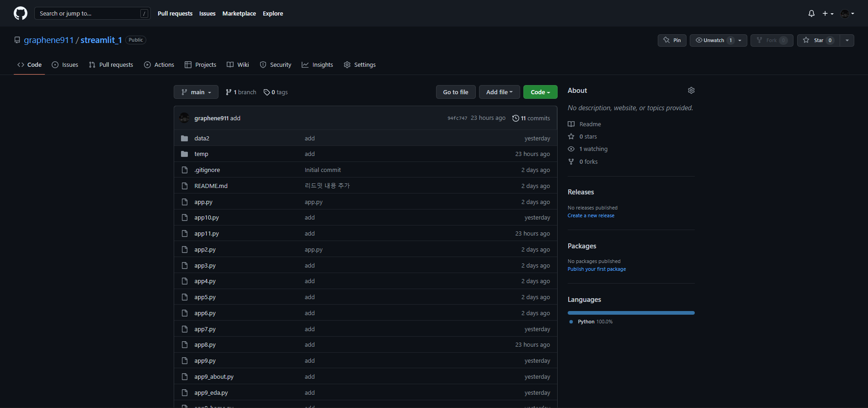868x408 pixels.
Task: Star the streamlit_1 repository
Action: coord(819,40)
